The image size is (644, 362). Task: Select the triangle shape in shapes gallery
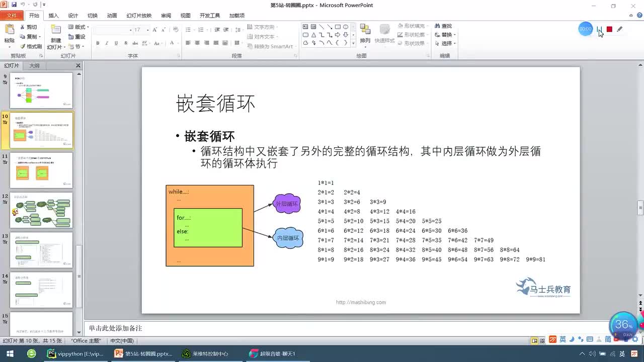313,35
